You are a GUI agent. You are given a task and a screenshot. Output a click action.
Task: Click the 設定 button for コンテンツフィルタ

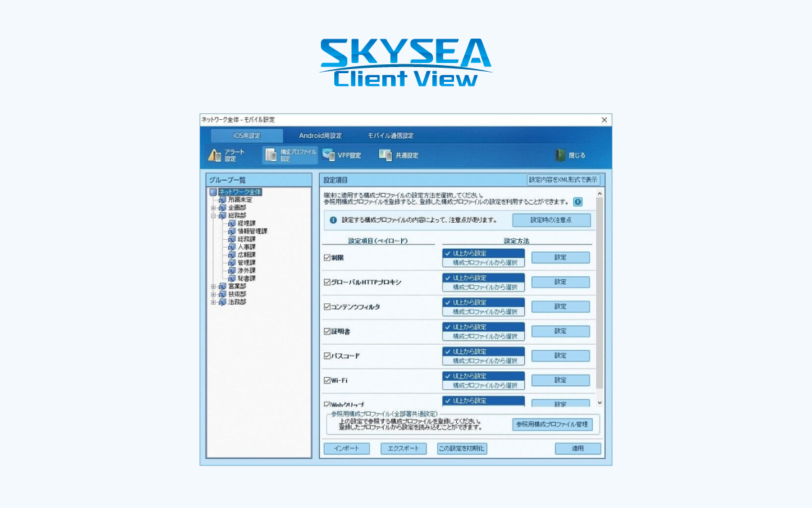[560, 306]
